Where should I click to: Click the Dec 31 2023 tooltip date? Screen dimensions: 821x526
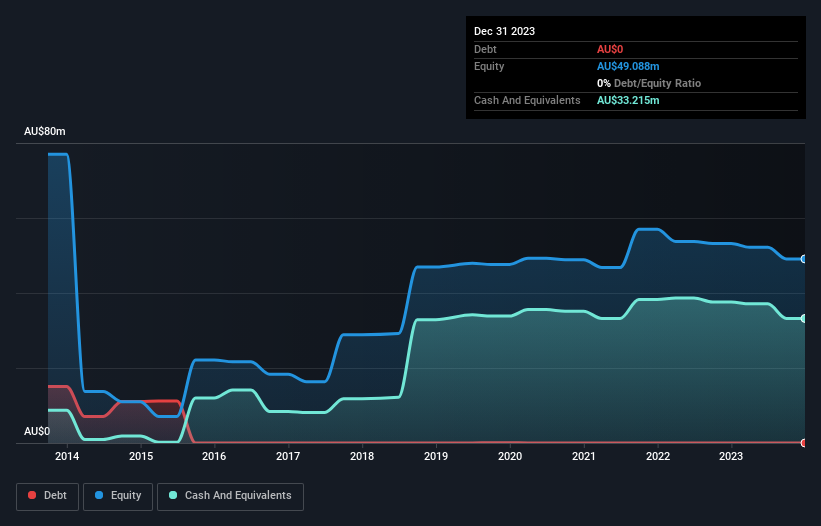coord(504,31)
